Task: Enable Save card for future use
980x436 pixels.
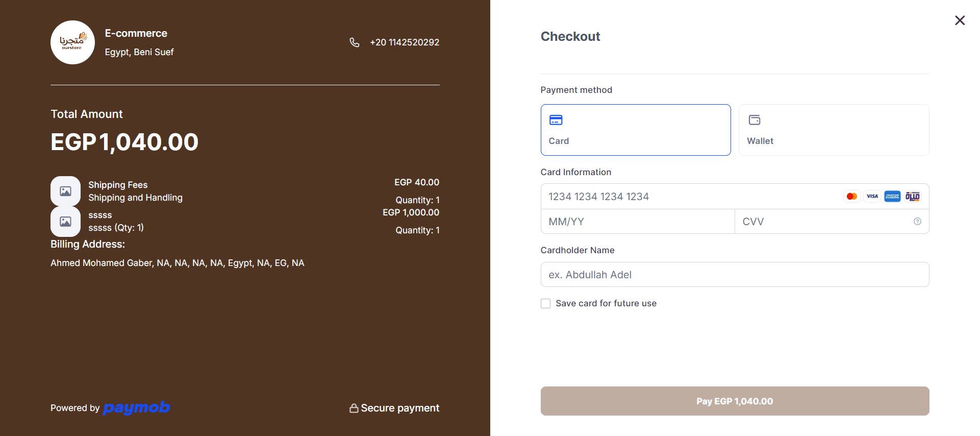Action: click(545, 303)
